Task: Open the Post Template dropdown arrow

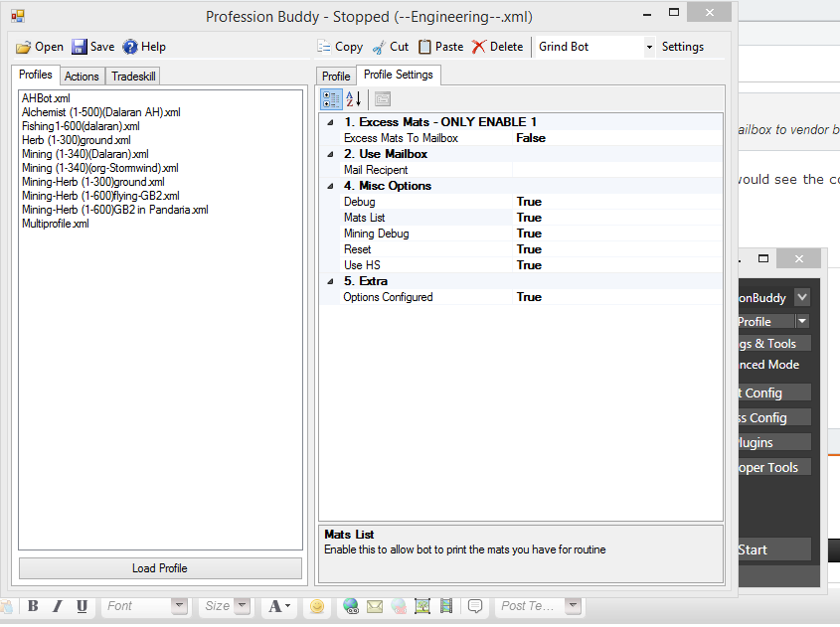Action: (x=574, y=605)
